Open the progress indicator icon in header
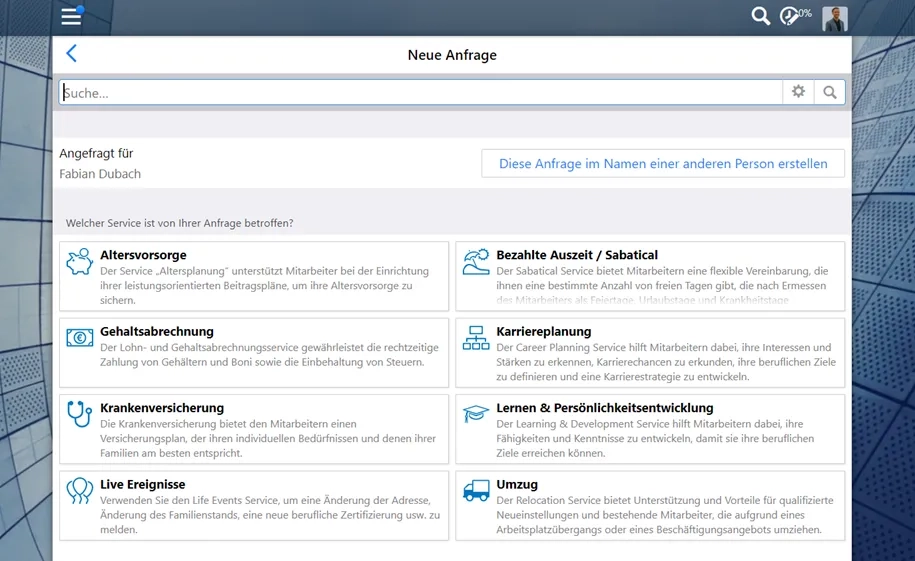 (x=793, y=16)
